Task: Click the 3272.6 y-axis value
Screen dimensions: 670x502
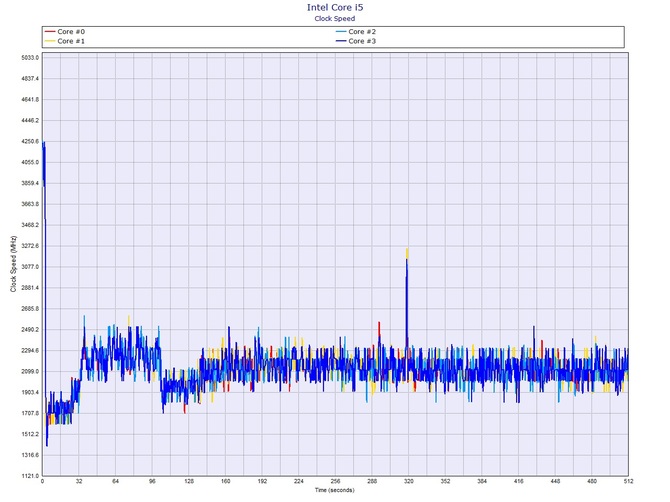Action: (30, 246)
